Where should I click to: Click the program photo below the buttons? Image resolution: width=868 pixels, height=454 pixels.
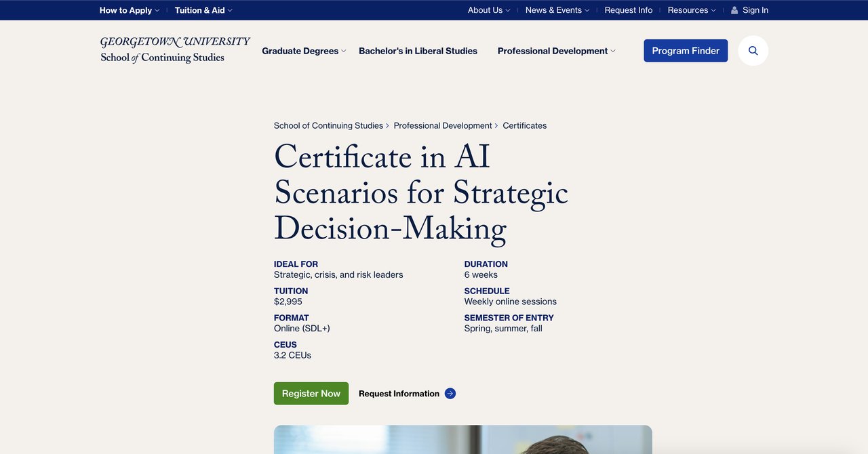(463, 440)
